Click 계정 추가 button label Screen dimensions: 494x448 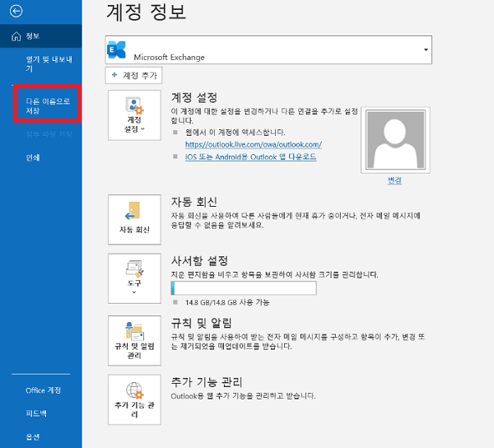point(140,75)
